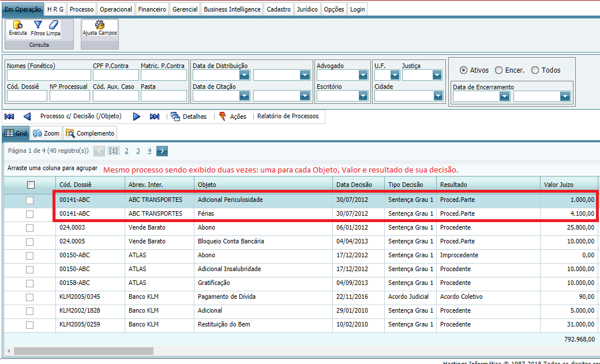Screen dimensions: 600x364
Task: Check the Gratificação row checkbox
Action: point(29,283)
